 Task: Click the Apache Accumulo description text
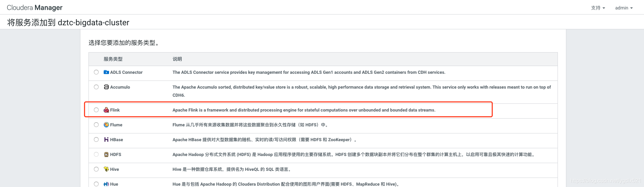pos(362,91)
